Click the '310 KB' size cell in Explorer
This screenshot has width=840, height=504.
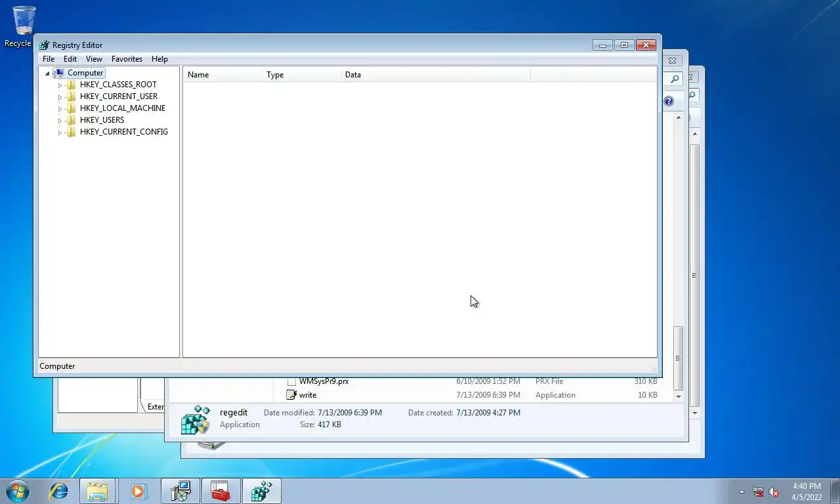click(x=646, y=381)
